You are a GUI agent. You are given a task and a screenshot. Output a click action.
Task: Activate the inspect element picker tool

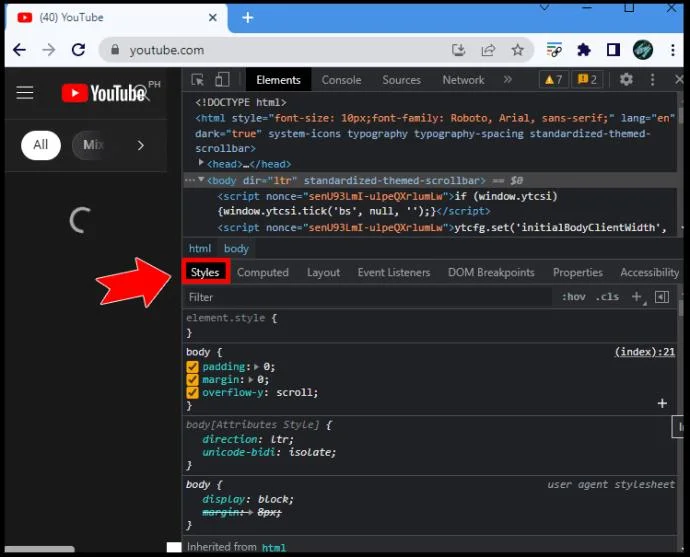point(198,80)
